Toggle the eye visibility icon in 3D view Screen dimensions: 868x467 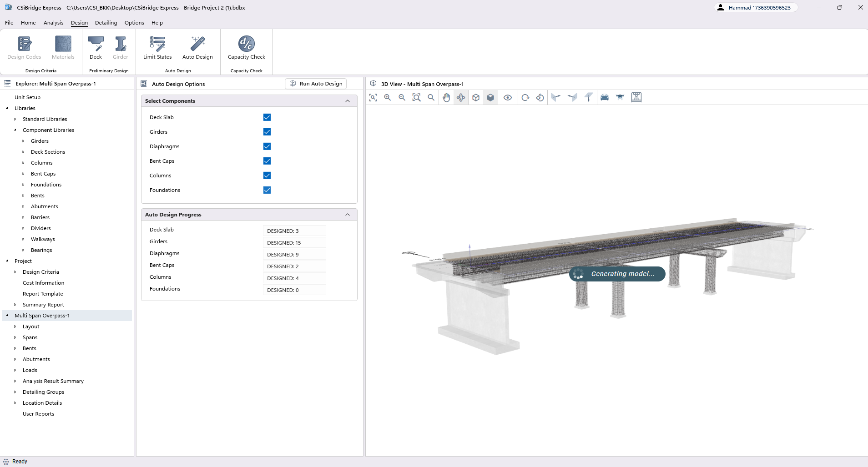point(508,97)
